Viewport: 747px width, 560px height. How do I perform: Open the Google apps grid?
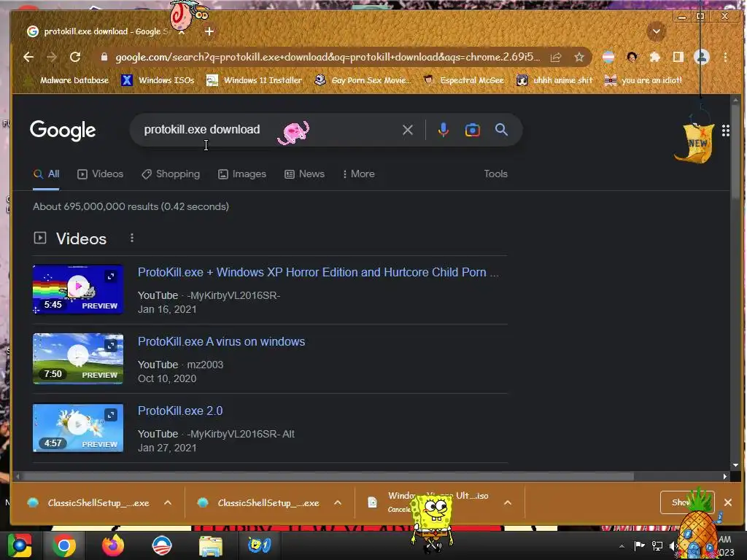[x=726, y=130]
